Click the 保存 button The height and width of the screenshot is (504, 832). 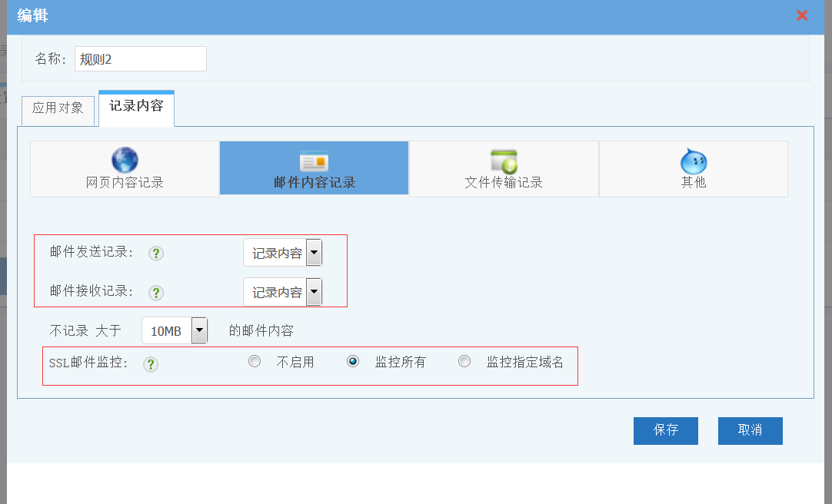point(665,430)
